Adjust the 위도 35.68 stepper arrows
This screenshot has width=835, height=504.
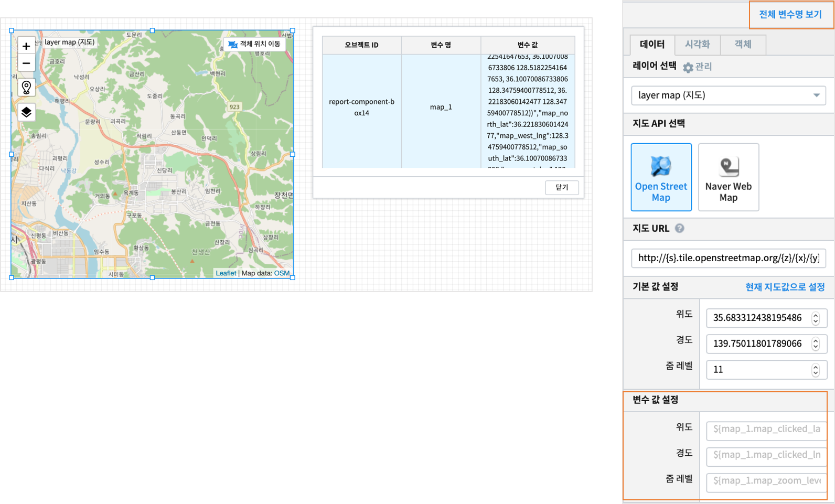(816, 318)
